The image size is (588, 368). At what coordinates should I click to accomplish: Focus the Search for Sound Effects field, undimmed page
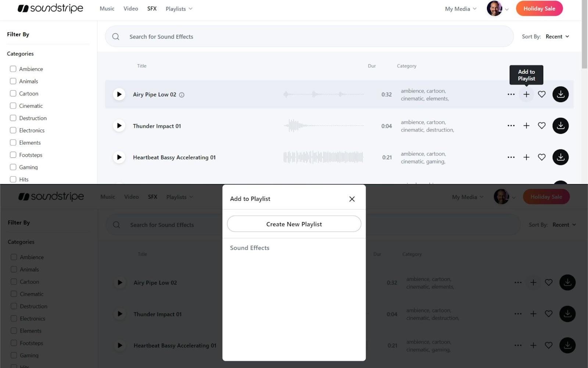[x=309, y=36]
